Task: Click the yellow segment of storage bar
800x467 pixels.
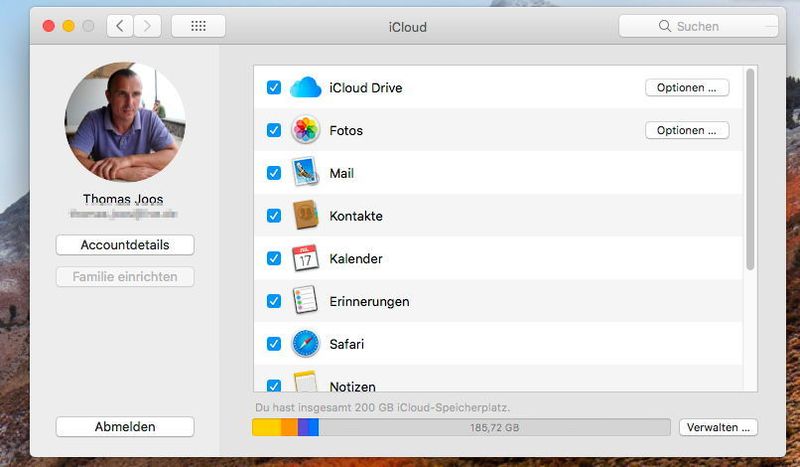Action: [x=266, y=427]
